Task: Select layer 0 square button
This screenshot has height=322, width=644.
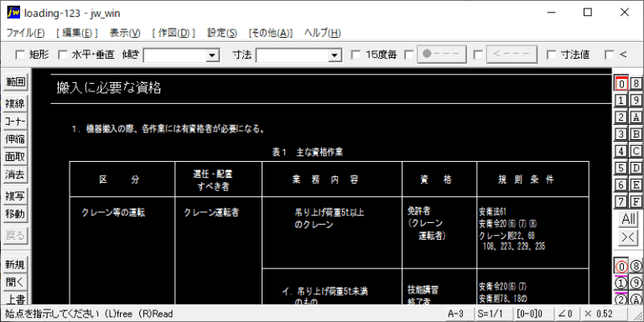Action: (621, 83)
